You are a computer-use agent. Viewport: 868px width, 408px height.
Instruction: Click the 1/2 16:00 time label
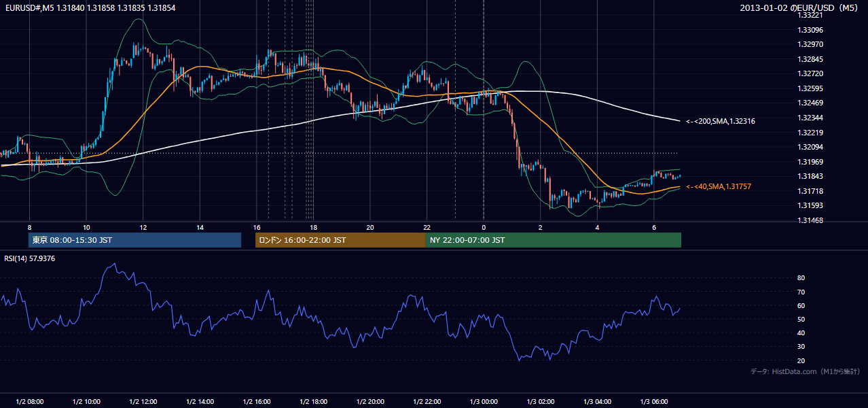[256, 401]
